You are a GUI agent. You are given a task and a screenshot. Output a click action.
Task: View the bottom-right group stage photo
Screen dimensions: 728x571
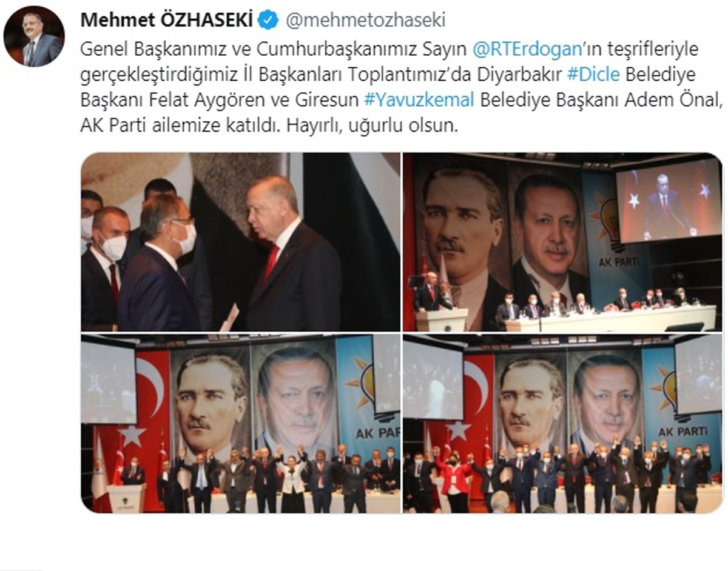[x=562, y=423]
